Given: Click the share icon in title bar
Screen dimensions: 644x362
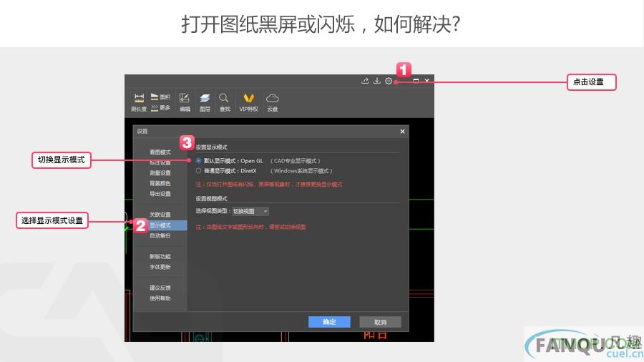Looking at the screenshot, I should pos(365,81).
